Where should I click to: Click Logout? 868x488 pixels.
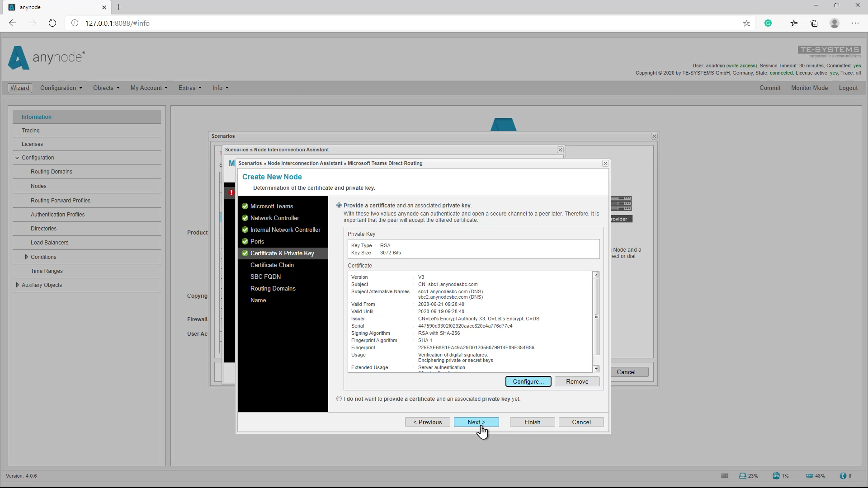848,88
